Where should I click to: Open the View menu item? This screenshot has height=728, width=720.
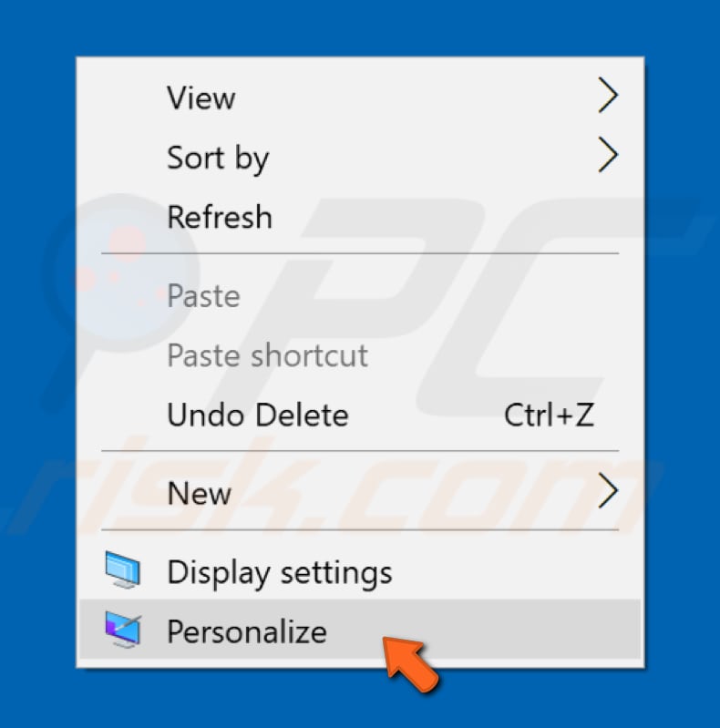point(201,97)
